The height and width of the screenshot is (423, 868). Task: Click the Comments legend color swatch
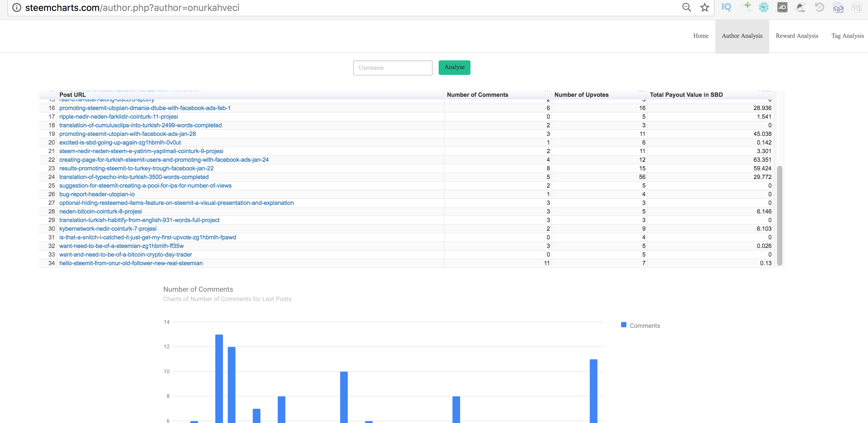623,325
